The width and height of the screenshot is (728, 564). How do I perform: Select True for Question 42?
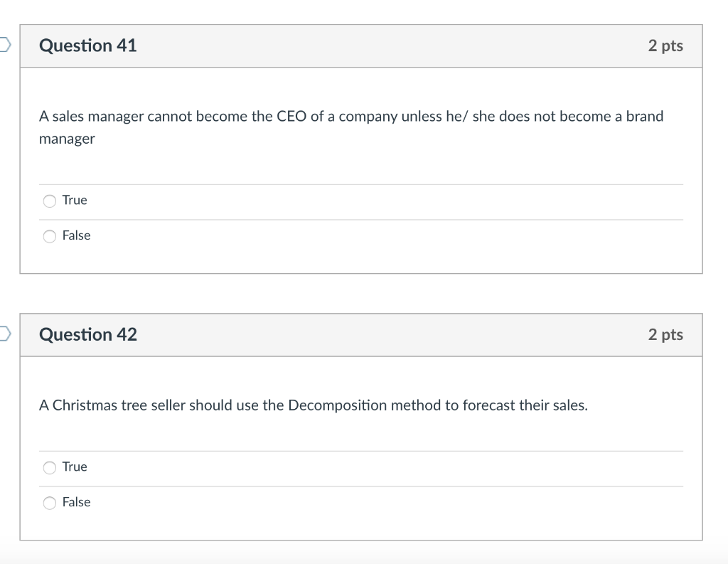click(49, 467)
